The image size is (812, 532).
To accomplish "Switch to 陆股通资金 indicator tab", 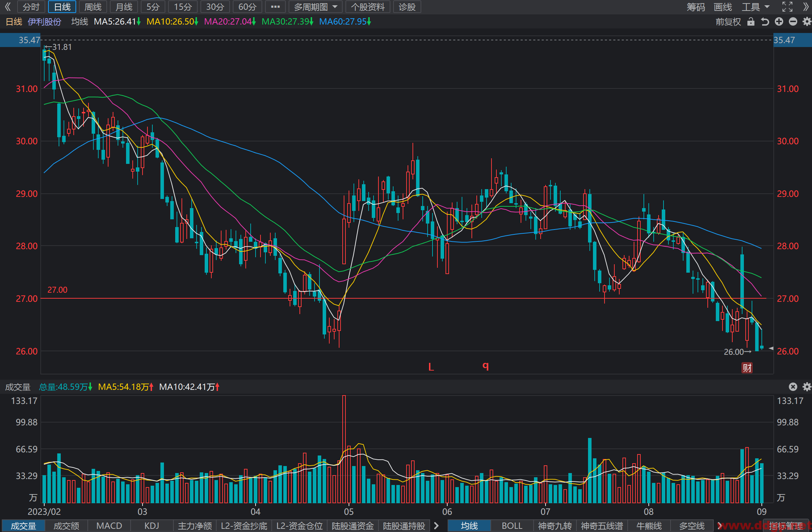I will [x=353, y=526].
